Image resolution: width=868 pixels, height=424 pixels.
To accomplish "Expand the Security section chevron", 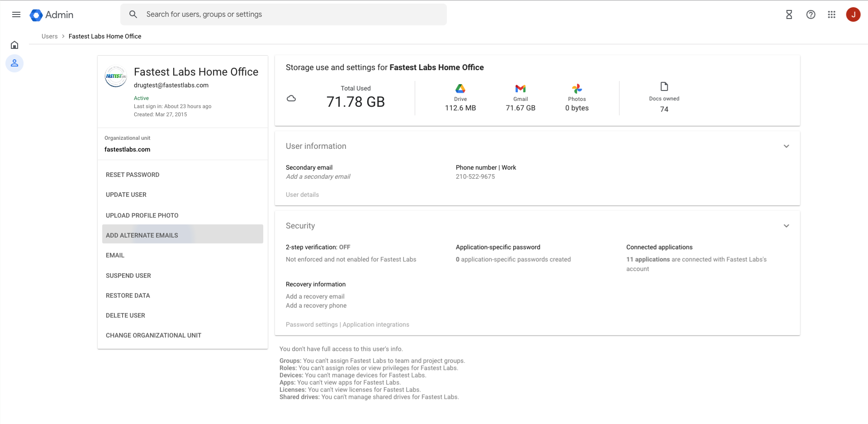I will pos(786,226).
